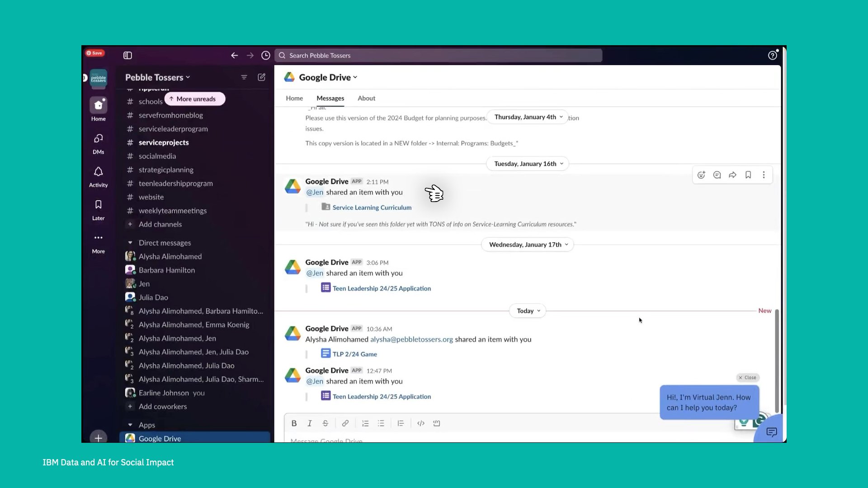
Task: Add a reaction to the message
Action: pyautogui.click(x=701, y=175)
